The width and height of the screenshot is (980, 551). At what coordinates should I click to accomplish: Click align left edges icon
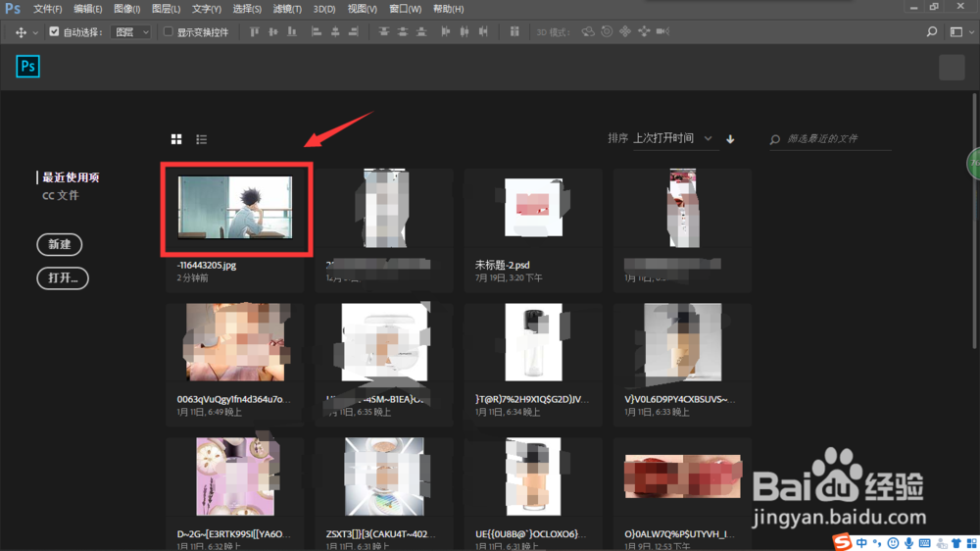coord(317,31)
